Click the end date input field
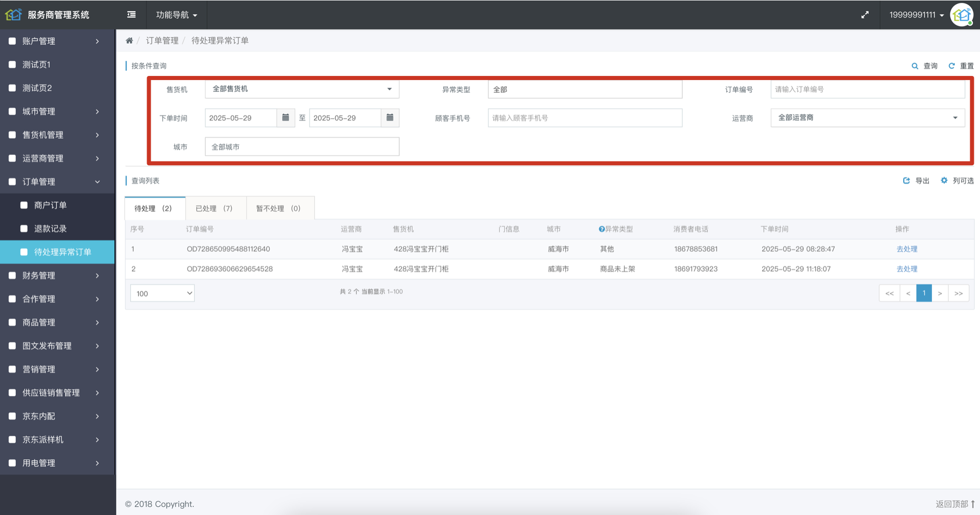The width and height of the screenshot is (980, 515). coord(345,118)
